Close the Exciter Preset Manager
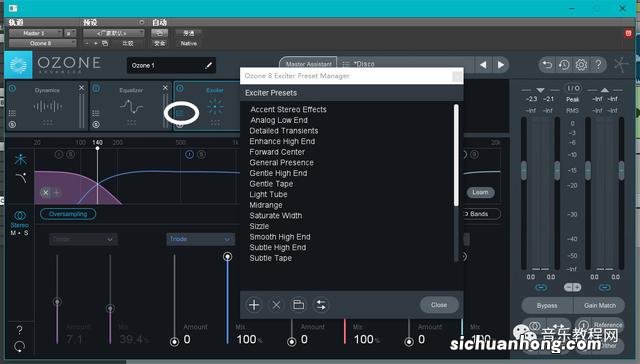640x364 pixels. tap(439, 305)
